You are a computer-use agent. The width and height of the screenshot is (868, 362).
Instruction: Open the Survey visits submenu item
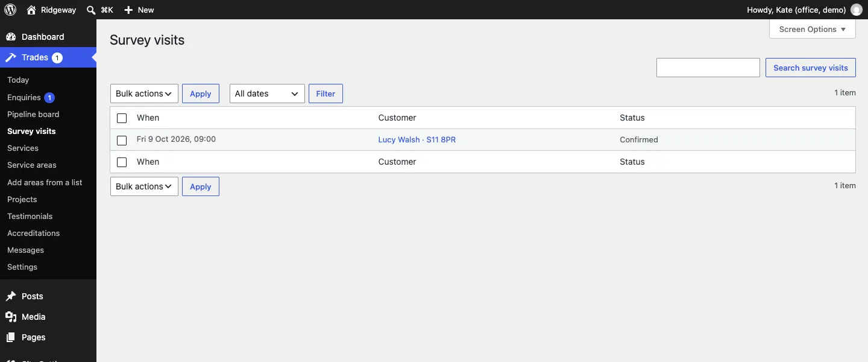click(31, 131)
